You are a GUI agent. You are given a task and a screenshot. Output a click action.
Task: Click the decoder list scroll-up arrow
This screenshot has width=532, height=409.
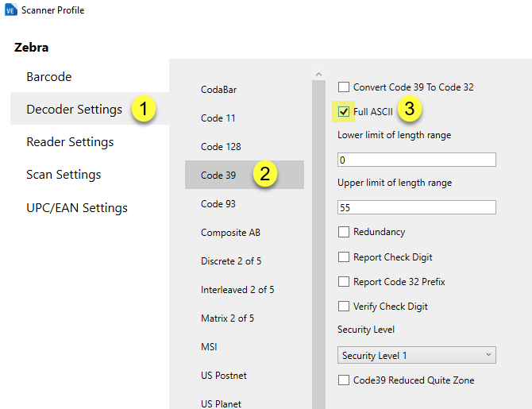coord(319,75)
